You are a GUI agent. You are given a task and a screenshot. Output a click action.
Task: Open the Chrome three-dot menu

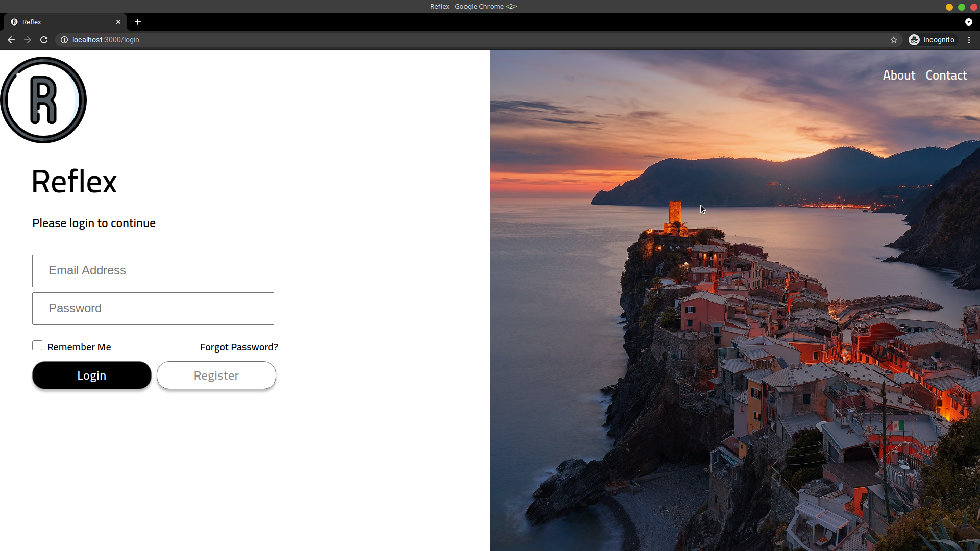[x=969, y=40]
